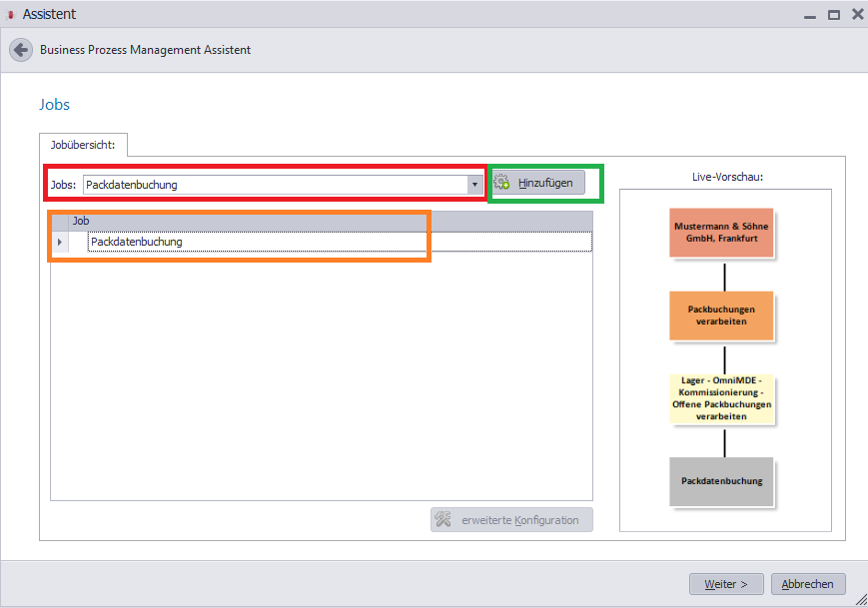The image size is (868, 608).
Task: Click the back arrow icon
Action: [21, 50]
